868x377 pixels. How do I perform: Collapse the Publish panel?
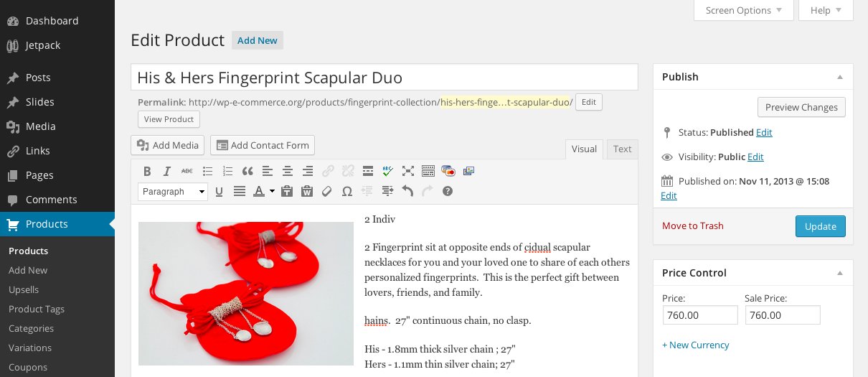pos(839,77)
